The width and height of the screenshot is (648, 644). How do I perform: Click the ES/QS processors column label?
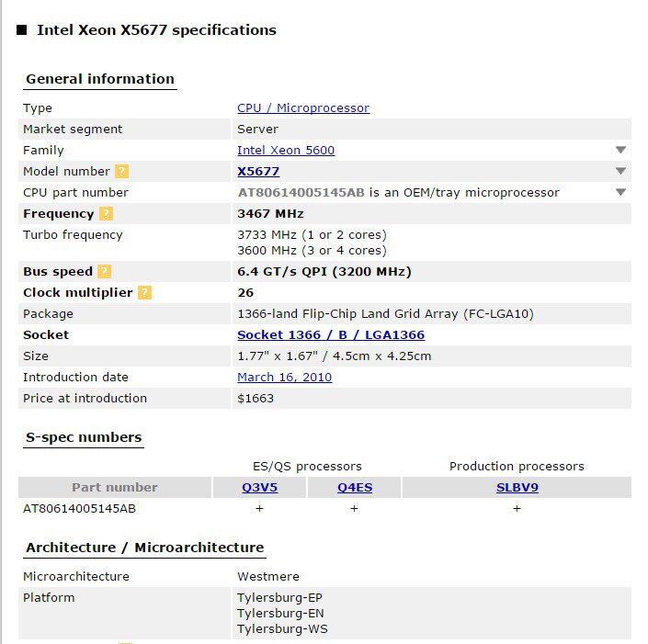pyautogui.click(x=307, y=467)
